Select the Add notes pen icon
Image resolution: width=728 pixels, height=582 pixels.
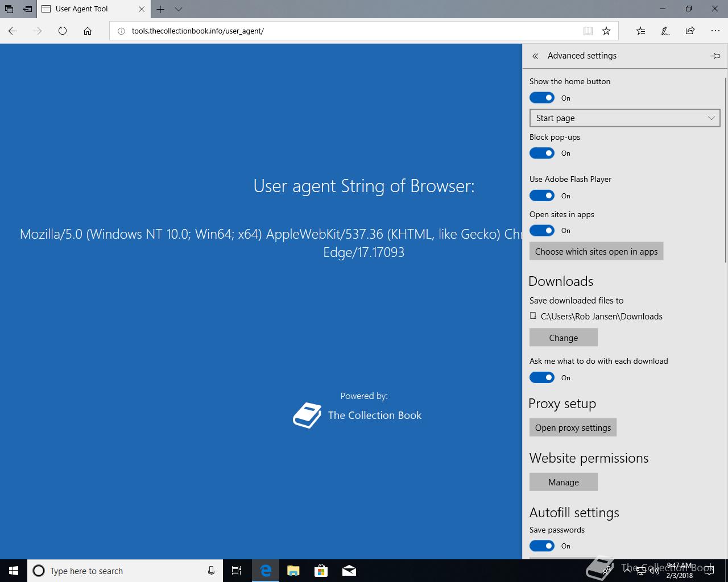(x=665, y=31)
